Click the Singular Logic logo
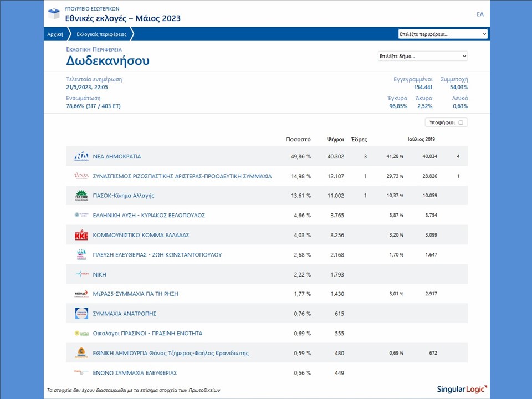The width and height of the screenshot is (532, 399). 462,389
